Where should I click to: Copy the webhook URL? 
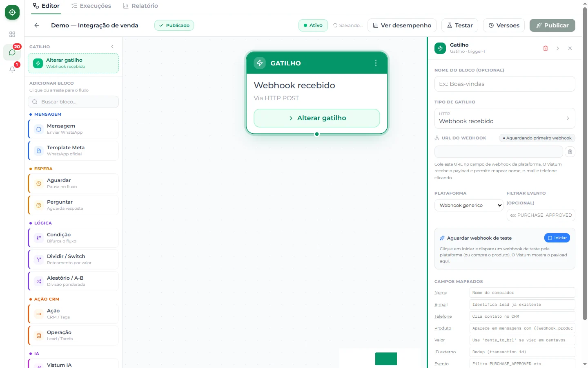(x=570, y=152)
